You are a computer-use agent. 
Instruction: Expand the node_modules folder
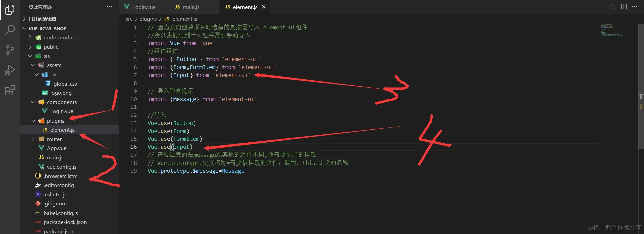click(x=69, y=38)
